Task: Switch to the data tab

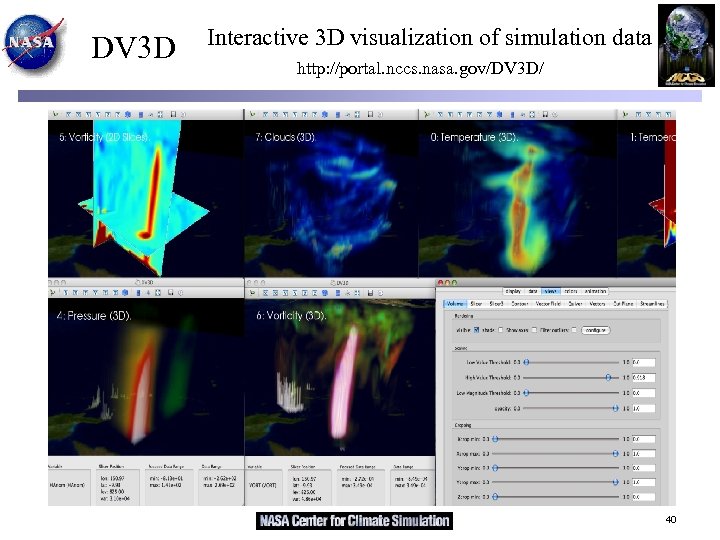Action: (533, 291)
